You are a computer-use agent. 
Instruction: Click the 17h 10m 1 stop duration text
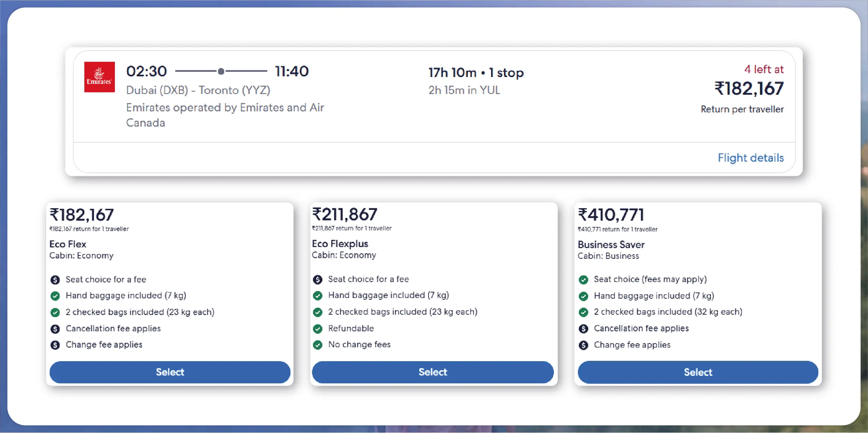[x=476, y=73]
